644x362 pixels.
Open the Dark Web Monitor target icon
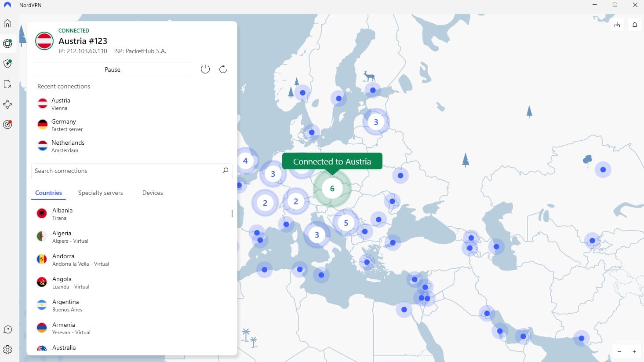click(x=7, y=124)
